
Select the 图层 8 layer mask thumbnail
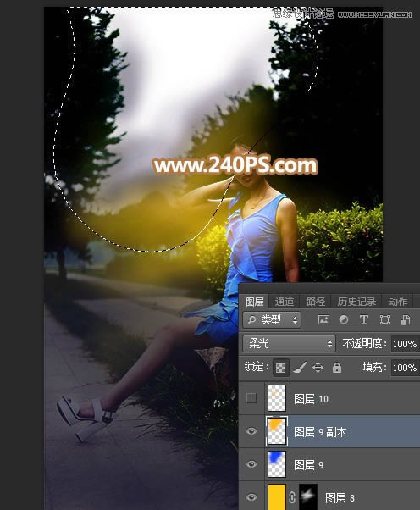pyautogui.click(x=308, y=497)
